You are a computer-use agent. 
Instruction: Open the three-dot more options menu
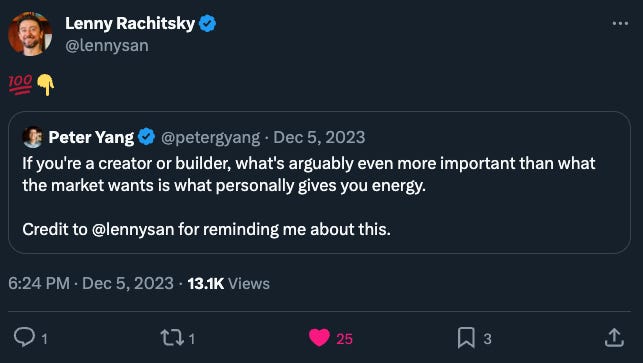pyautogui.click(x=620, y=24)
